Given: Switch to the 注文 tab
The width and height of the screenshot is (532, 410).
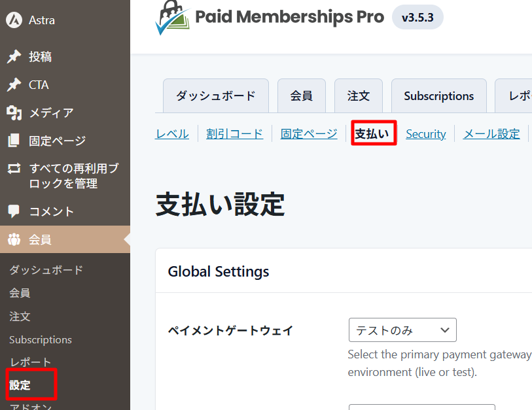Looking at the screenshot, I should pos(359,95).
